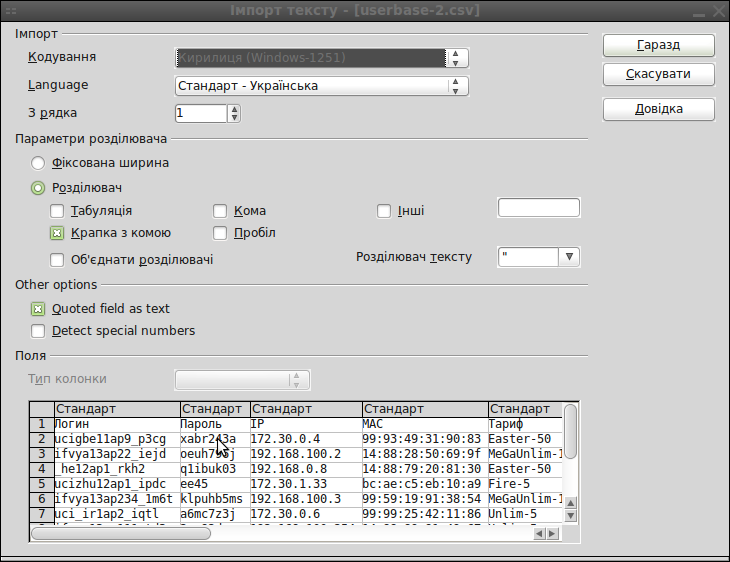Click the preview horizontal scroll left arrow
Screen dimensions: 730x562
[539, 534]
